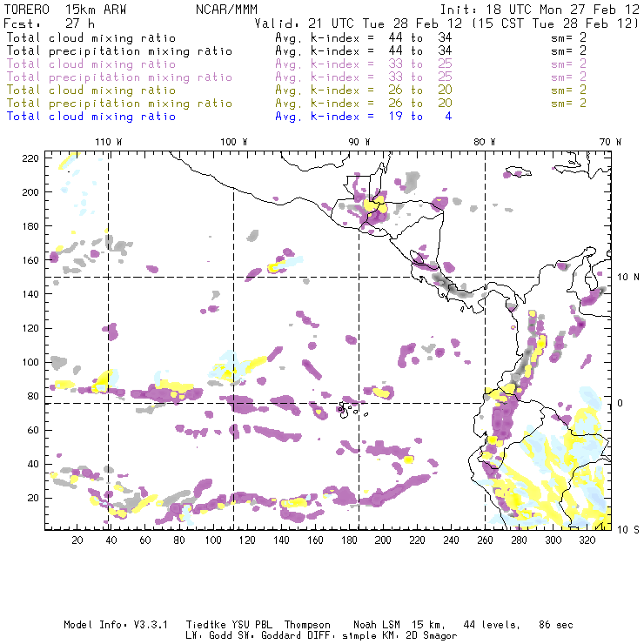
Task: Click the '90 W' longitude label
Action: pyautogui.click(x=359, y=142)
